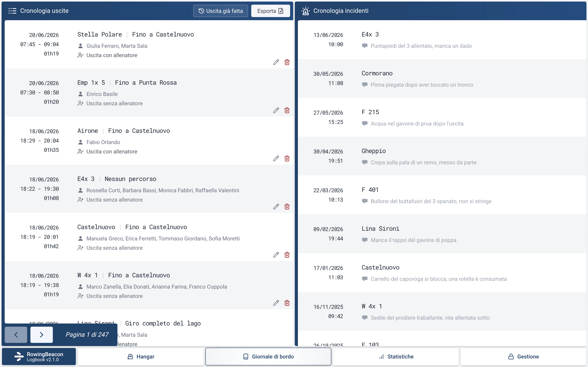Image resolution: width=588 pixels, height=367 pixels.
Task: Edit the Castelnuovo outing entry
Action: click(276, 255)
